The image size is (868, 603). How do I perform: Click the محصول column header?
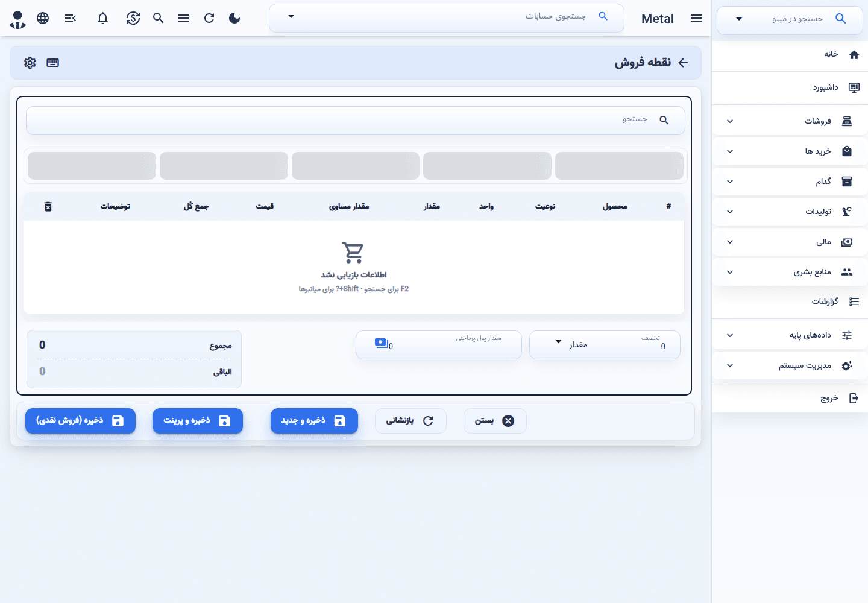[x=615, y=206]
